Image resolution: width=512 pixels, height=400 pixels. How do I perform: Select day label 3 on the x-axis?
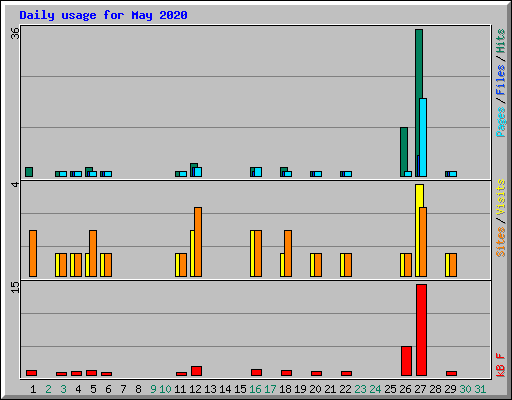63,389
